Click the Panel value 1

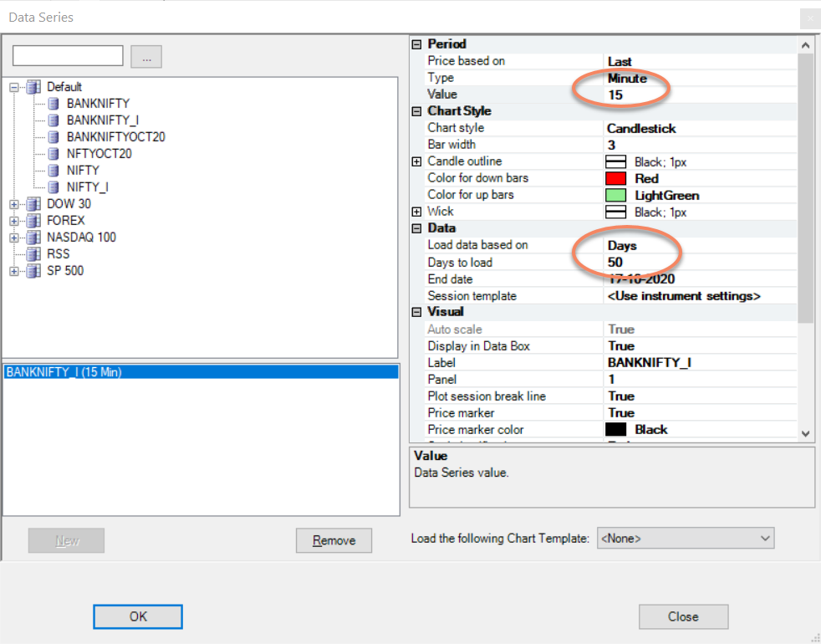point(611,380)
